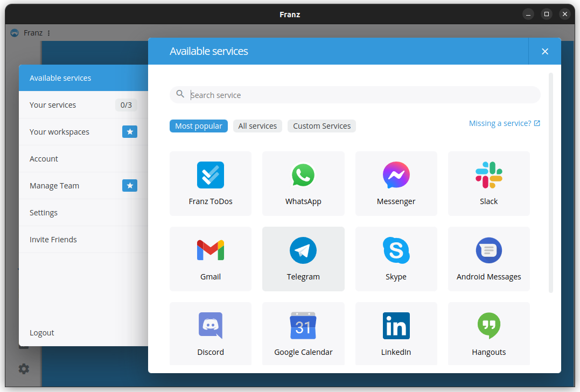The height and width of the screenshot is (392, 580).
Task: Select the Franz ToDos service
Action: [211, 184]
